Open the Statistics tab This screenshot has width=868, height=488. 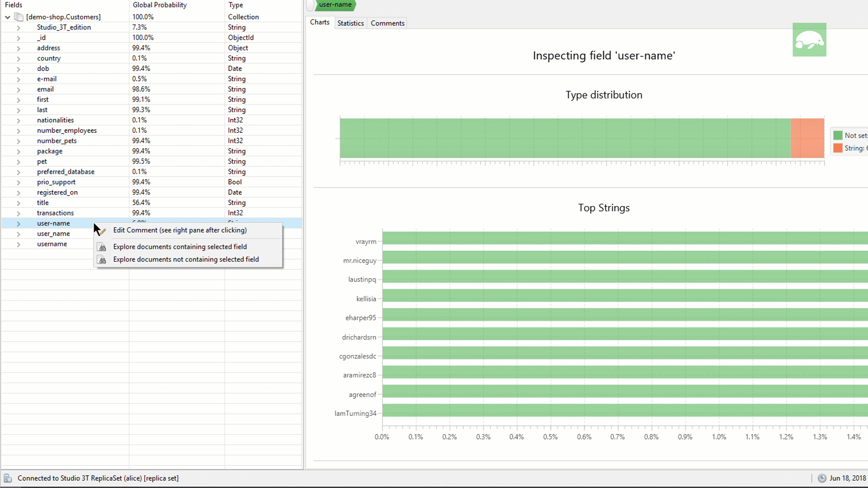coord(350,23)
